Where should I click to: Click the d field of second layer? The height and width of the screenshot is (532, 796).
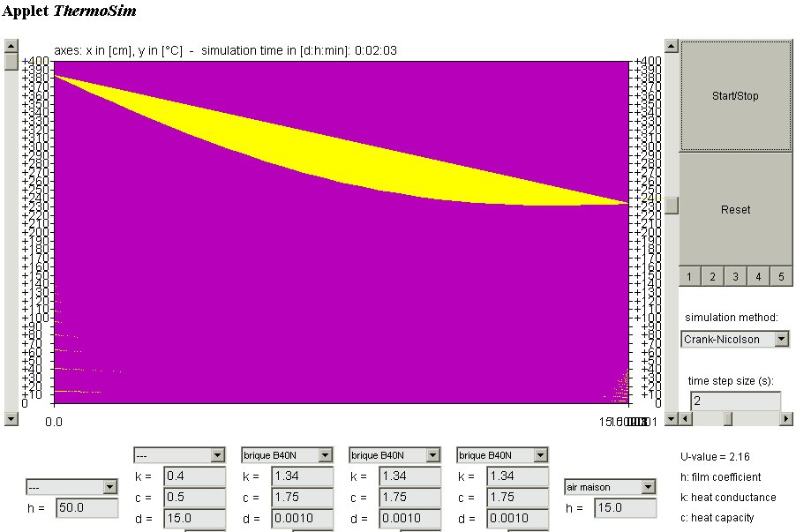(x=302, y=518)
